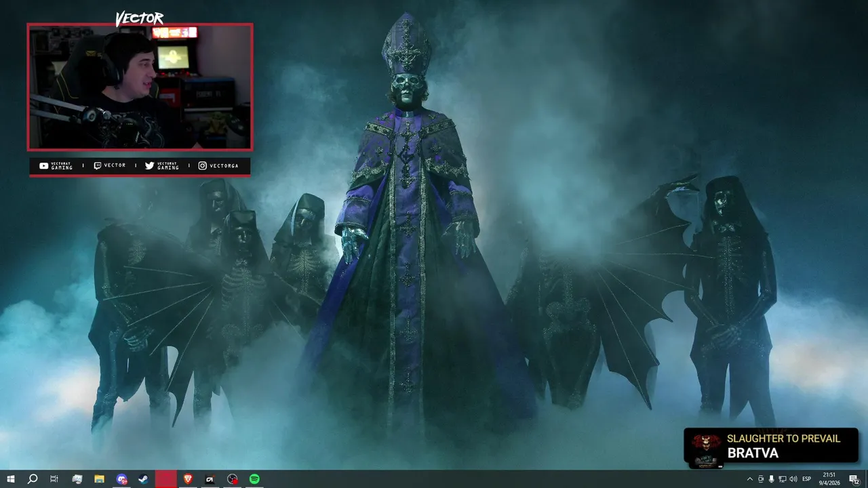
Task: Open the Windows Start menu
Action: click(11, 479)
